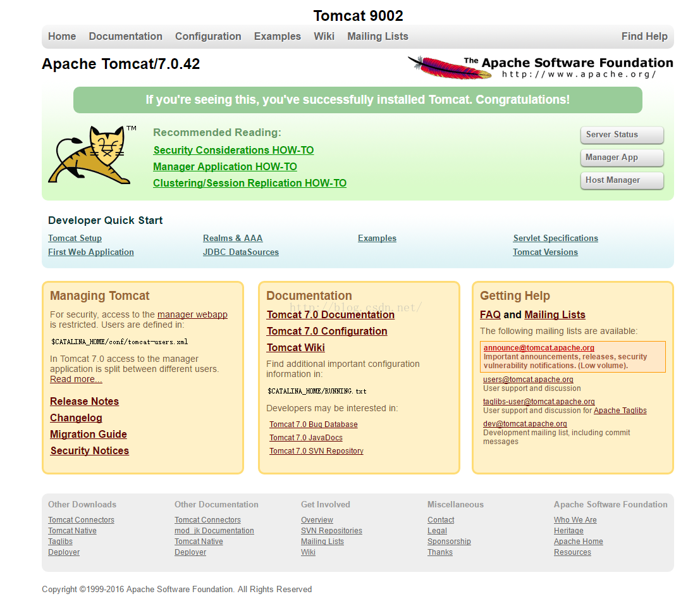Open Tomcat 7.0 Configuration link
The image size is (700, 601).
(x=327, y=331)
